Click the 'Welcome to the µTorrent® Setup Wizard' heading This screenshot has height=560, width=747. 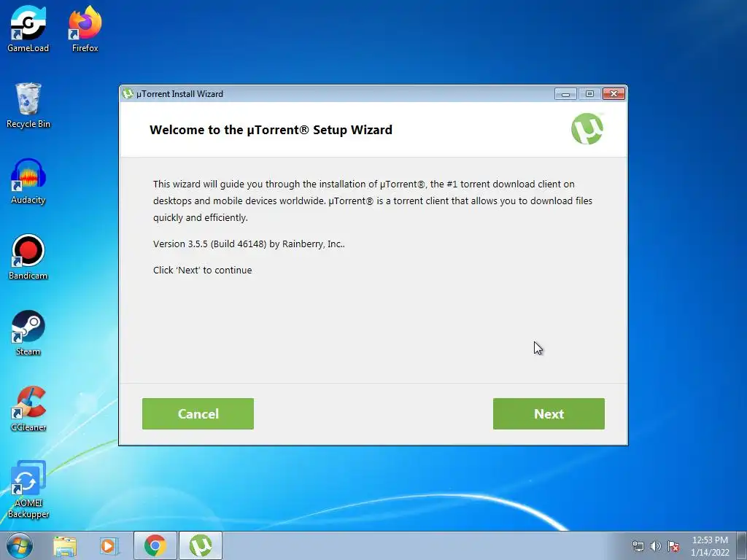tap(271, 130)
